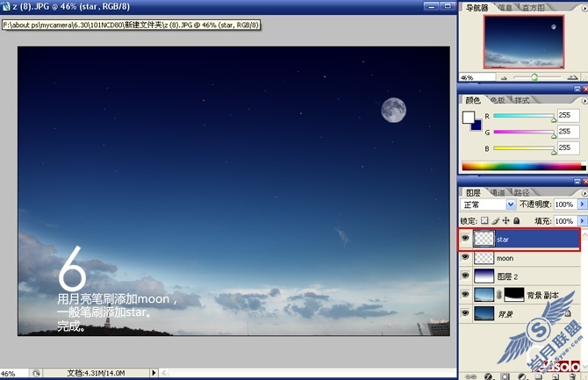Image resolution: width=588 pixels, height=380 pixels.
Task: Switch to the 样式 tab
Action: 521,100
